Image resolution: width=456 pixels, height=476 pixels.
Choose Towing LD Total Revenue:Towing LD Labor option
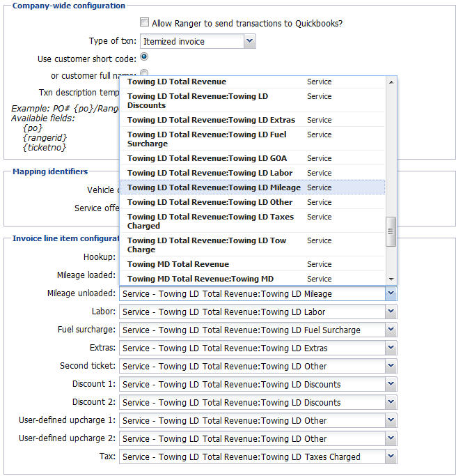[x=210, y=173]
